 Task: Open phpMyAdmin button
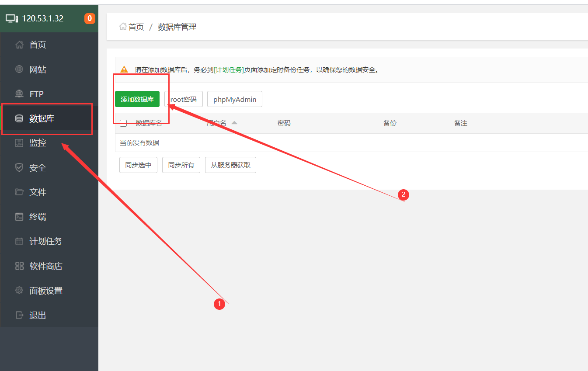[235, 99]
